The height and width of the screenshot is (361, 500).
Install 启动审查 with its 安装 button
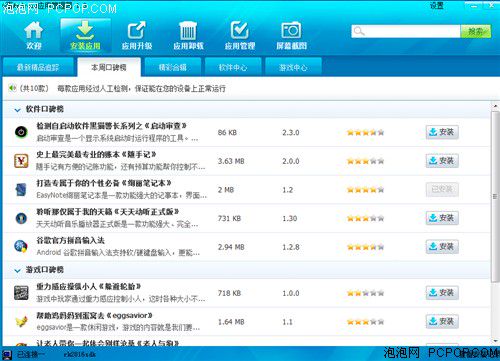(x=442, y=132)
